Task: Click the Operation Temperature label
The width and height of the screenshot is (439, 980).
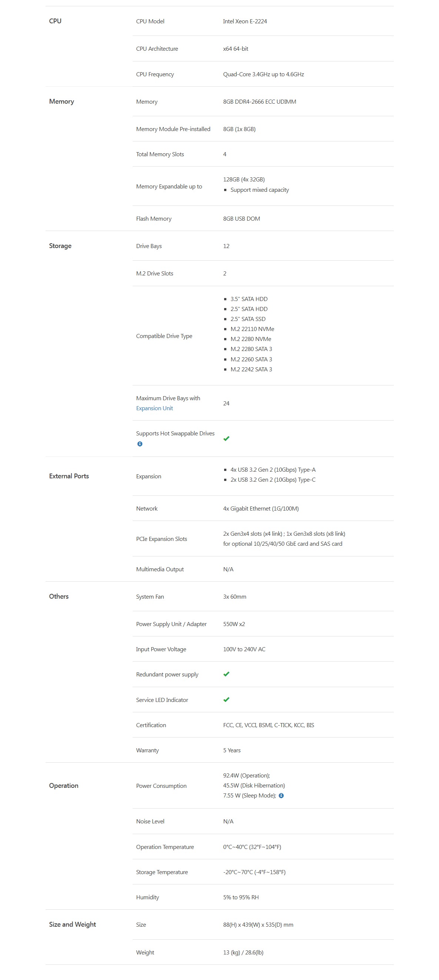Action: (165, 847)
